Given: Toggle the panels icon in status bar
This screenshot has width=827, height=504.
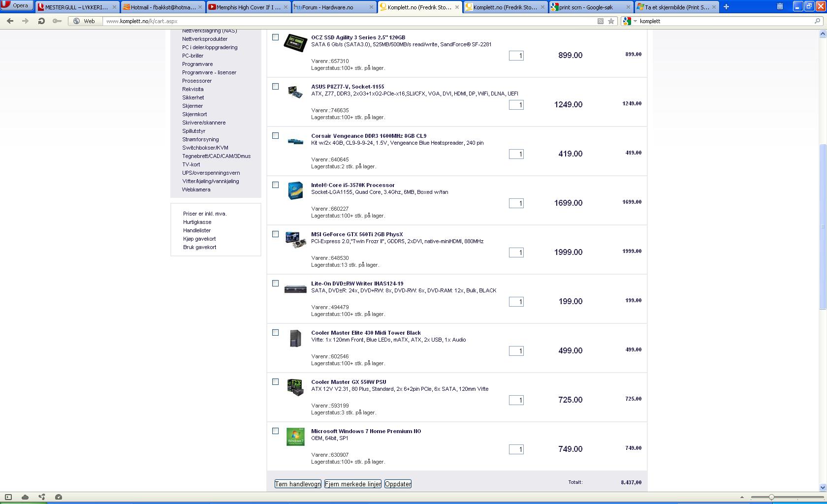Looking at the screenshot, I should [8, 497].
